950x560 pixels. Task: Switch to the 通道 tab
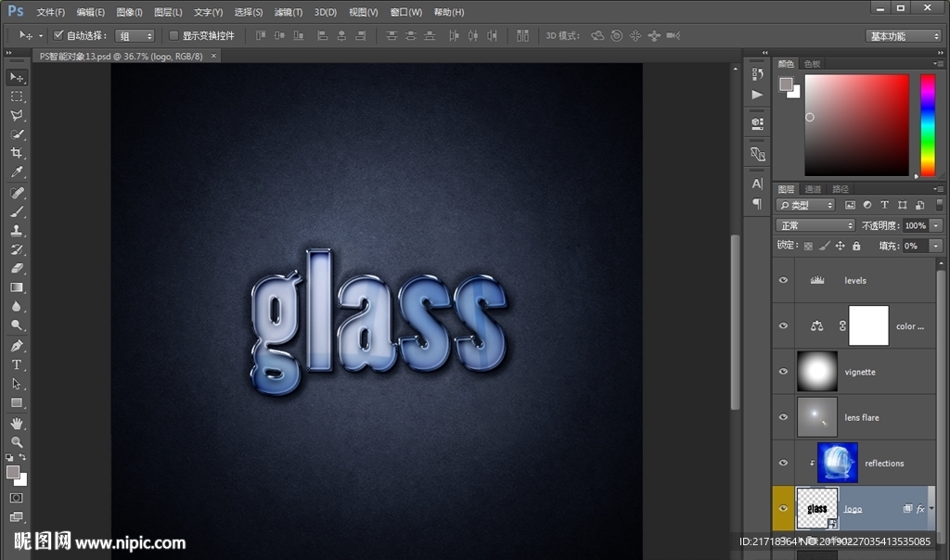[x=813, y=189]
